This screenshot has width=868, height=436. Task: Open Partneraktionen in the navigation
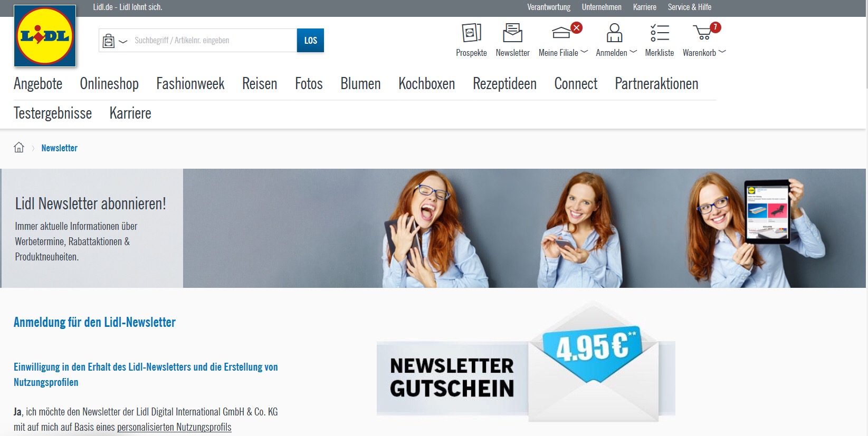tap(656, 84)
